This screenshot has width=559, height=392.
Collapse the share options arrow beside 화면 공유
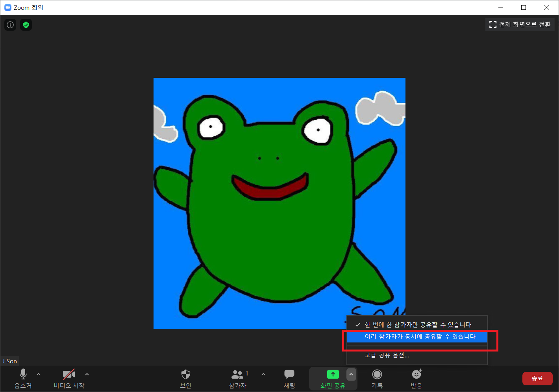351,374
